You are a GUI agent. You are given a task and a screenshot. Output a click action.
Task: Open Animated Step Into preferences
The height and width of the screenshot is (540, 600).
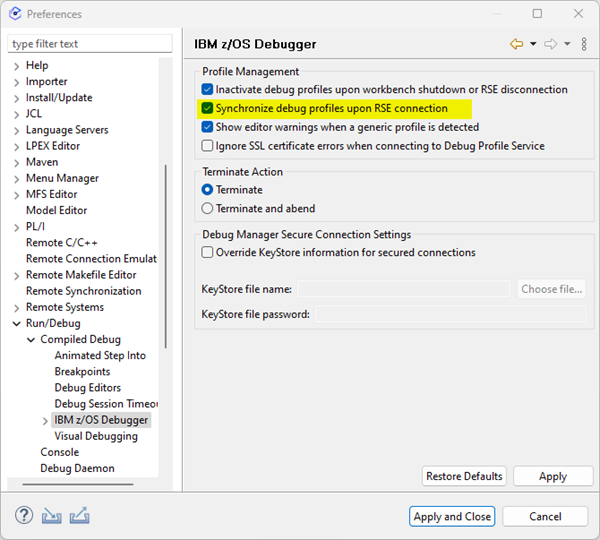pos(100,356)
